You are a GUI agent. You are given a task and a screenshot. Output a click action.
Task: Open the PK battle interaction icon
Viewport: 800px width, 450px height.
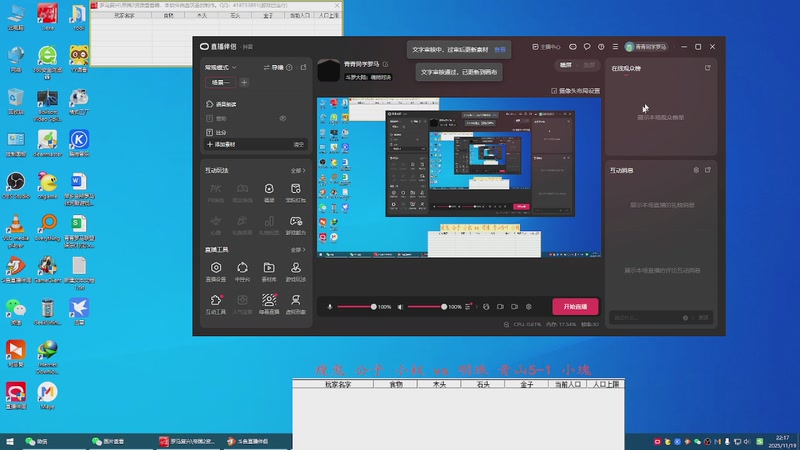[x=216, y=192]
